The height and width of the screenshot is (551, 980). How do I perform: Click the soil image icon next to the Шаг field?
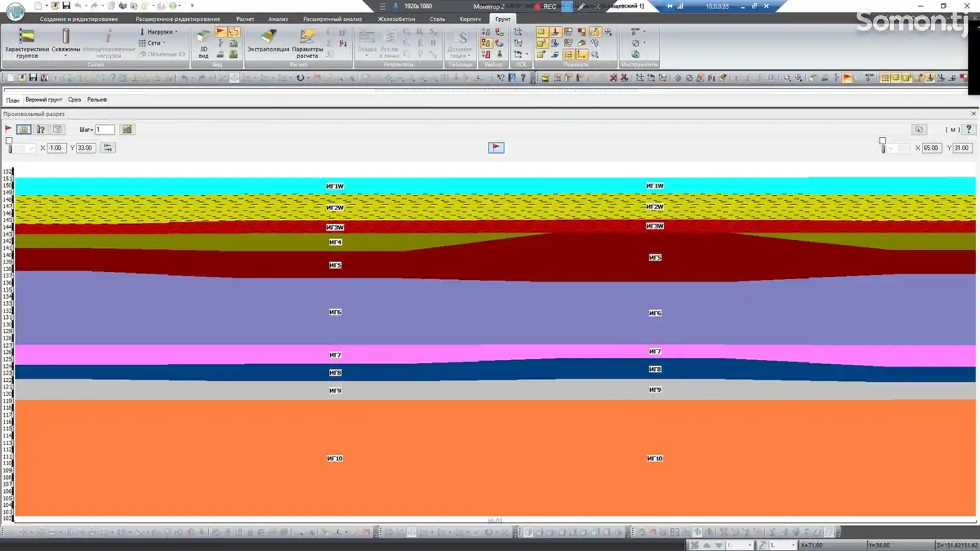click(127, 129)
